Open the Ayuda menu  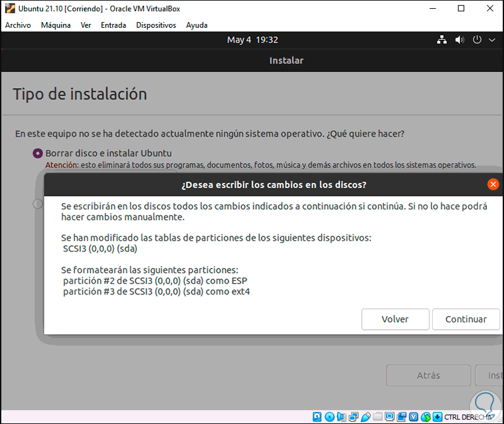pyautogui.click(x=196, y=25)
